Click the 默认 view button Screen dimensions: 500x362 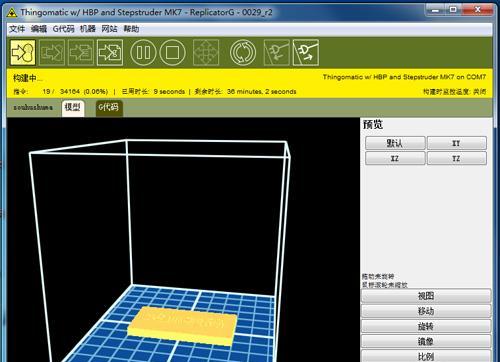[x=395, y=143]
